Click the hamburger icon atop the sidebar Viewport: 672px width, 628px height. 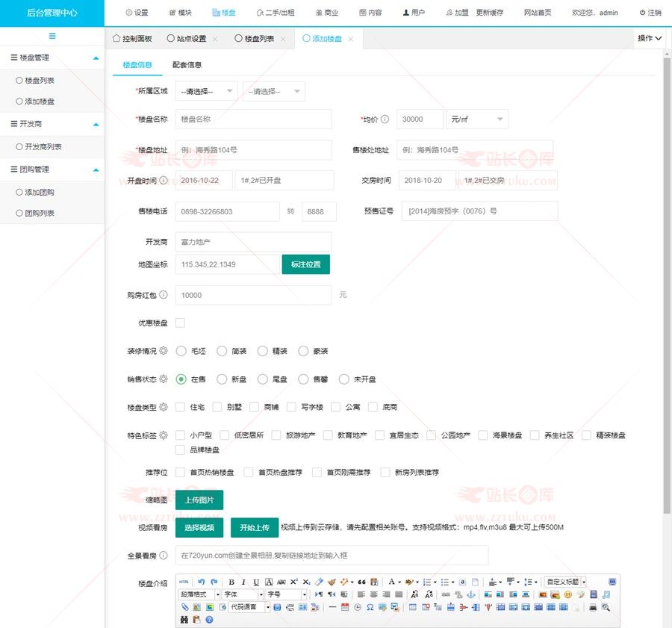click(52, 36)
